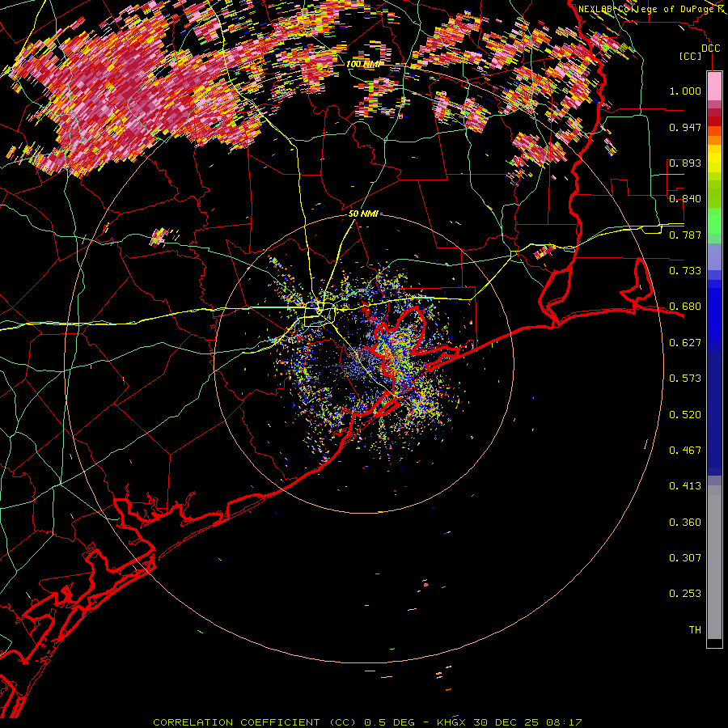Select the 0.360 legend value
Screen dimensions: 728x728
685,523
